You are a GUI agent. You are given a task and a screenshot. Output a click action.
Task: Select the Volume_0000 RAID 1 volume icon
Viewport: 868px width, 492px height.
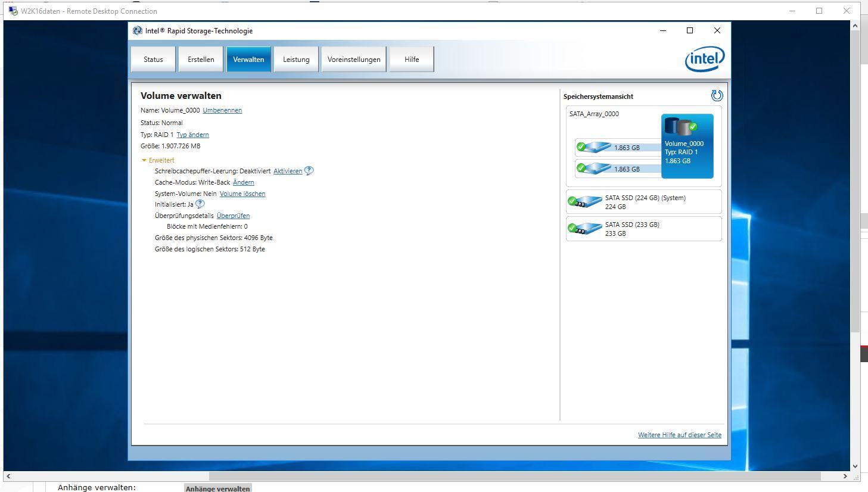[687, 146]
